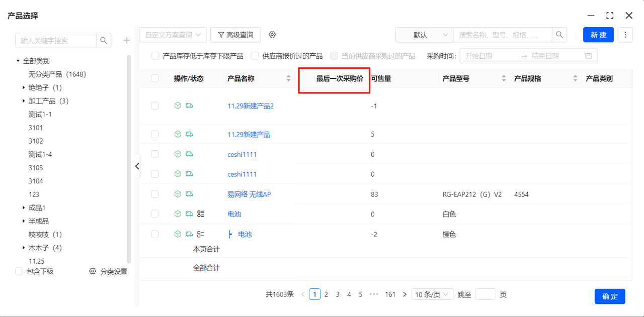The width and height of the screenshot is (644, 317).
Task: Select checkbox for 11.29新建产品2 row
Action: pyautogui.click(x=155, y=105)
